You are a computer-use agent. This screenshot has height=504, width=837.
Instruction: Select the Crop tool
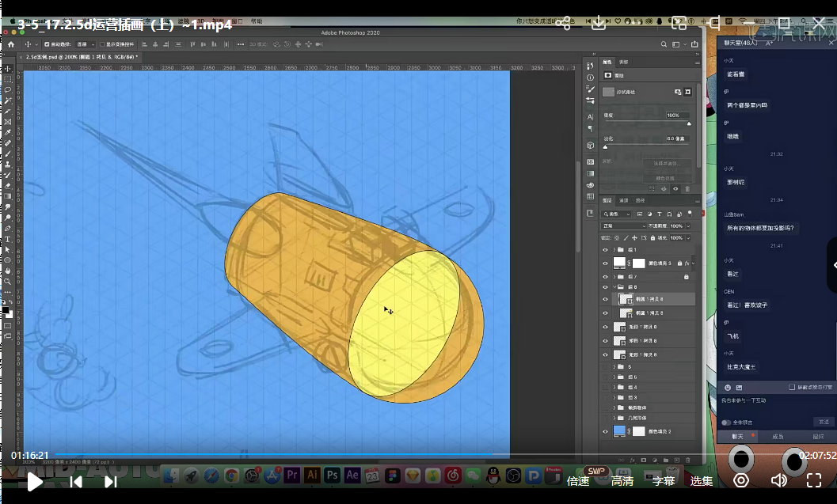tap(8, 111)
